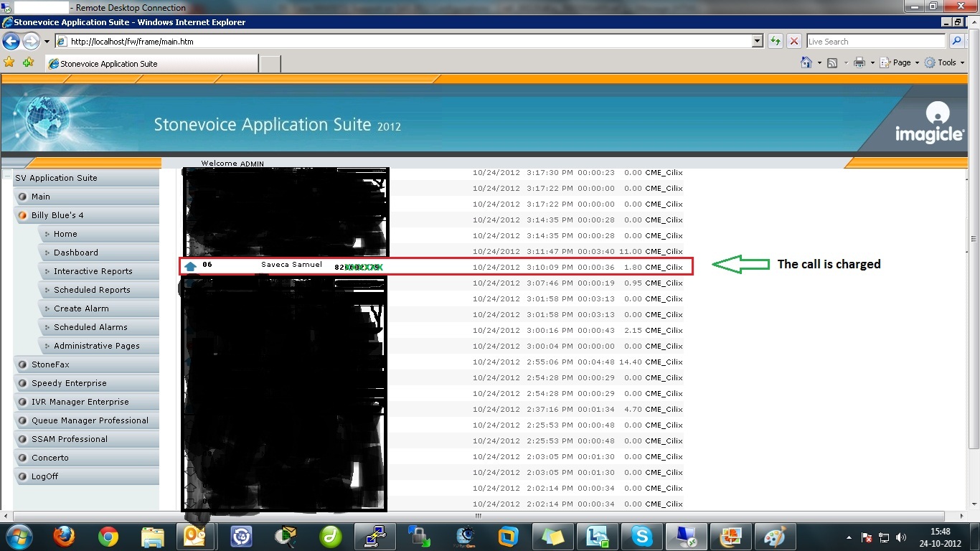This screenshot has width=980, height=551.
Task: Open StoneFax sidebar item
Action: [x=86, y=364]
